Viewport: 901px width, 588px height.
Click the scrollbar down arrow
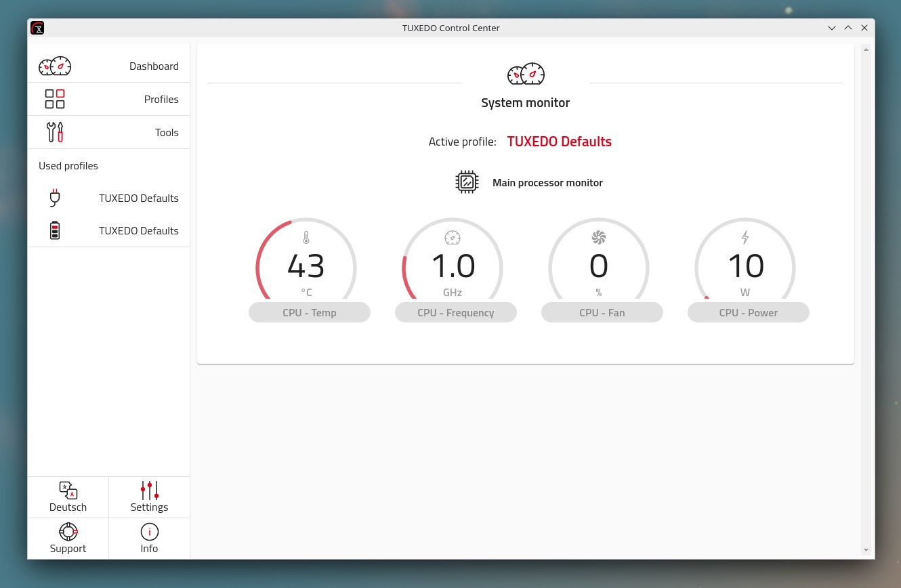click(x=866, y=549)
